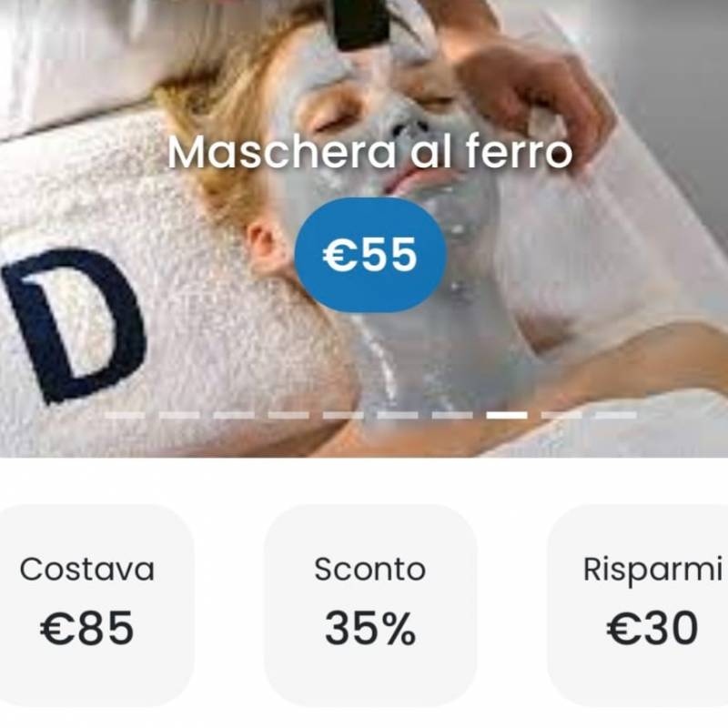Select the first carousel indicator dash
Image resolution: width=728 pixels, height=728 pixels.
point(125,415)
